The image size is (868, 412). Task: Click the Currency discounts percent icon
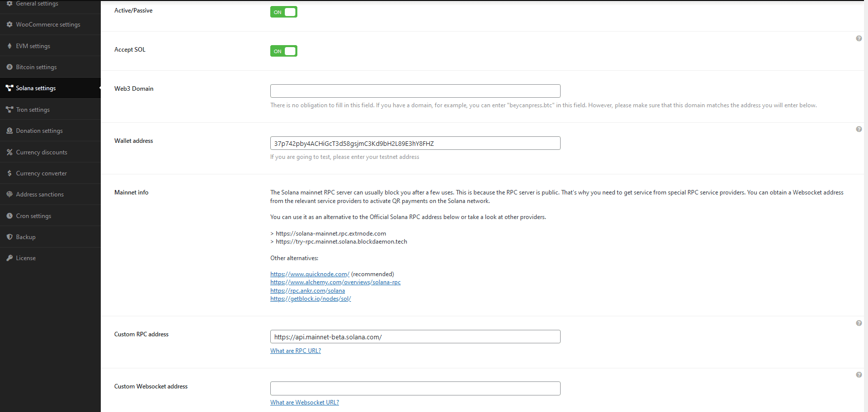(x=10, y=152)
